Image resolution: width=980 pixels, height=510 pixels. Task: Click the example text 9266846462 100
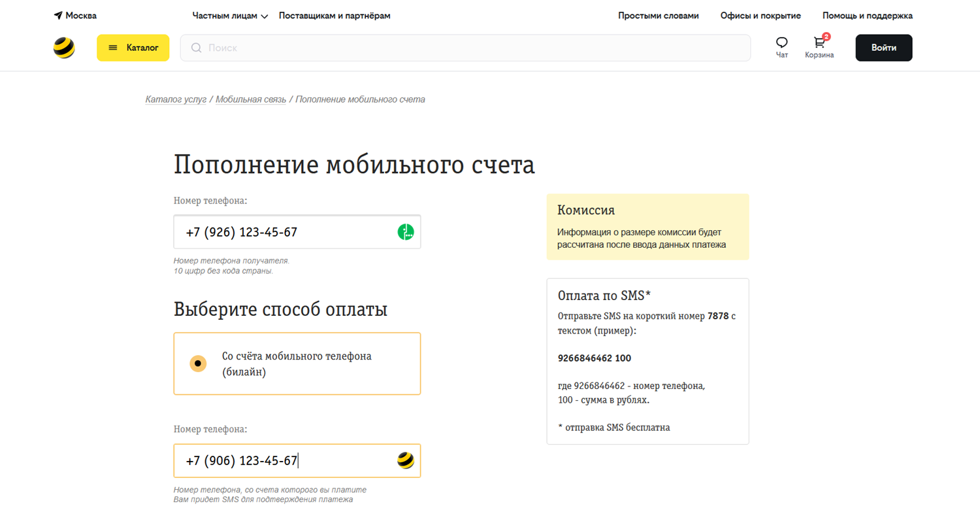[x=595, y=358]
